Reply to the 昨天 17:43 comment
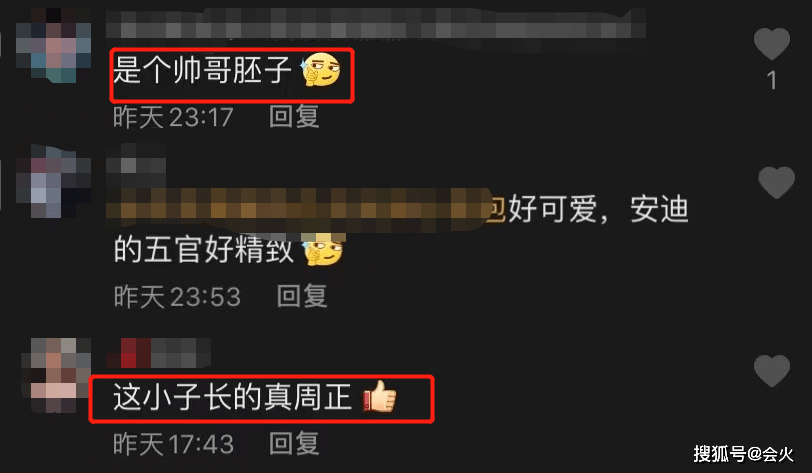 (x=294, y=444)
